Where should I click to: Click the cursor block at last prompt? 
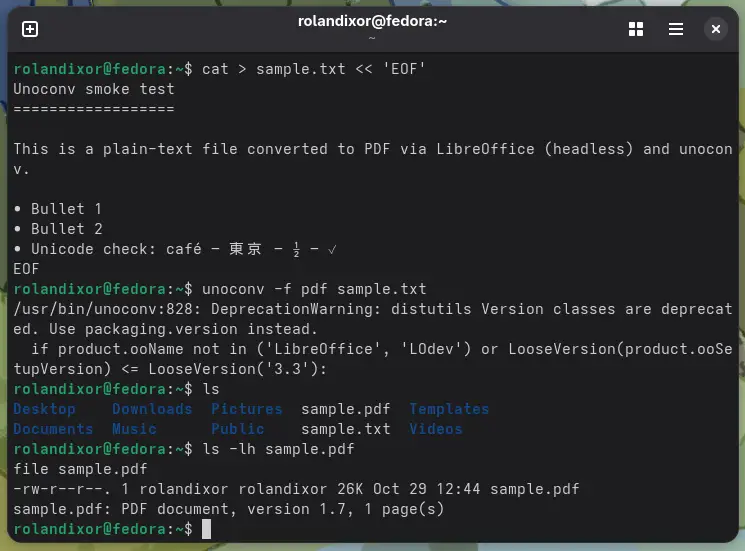click(206, 529)
